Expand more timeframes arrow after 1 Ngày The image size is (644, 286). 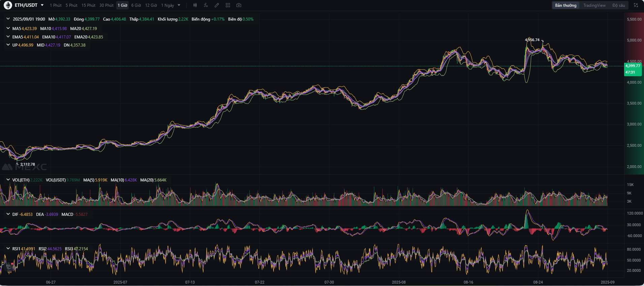tap(179, 5)
